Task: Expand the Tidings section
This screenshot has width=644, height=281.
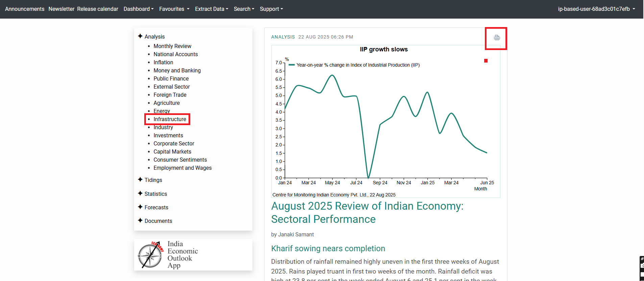Action: (153, 180)
